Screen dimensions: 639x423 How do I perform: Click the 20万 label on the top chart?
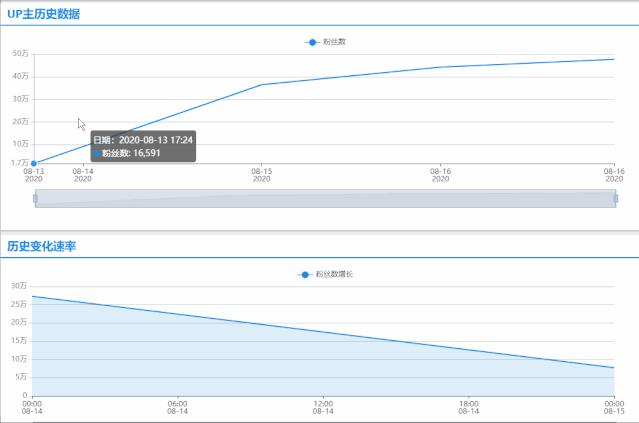pos(20,121)
